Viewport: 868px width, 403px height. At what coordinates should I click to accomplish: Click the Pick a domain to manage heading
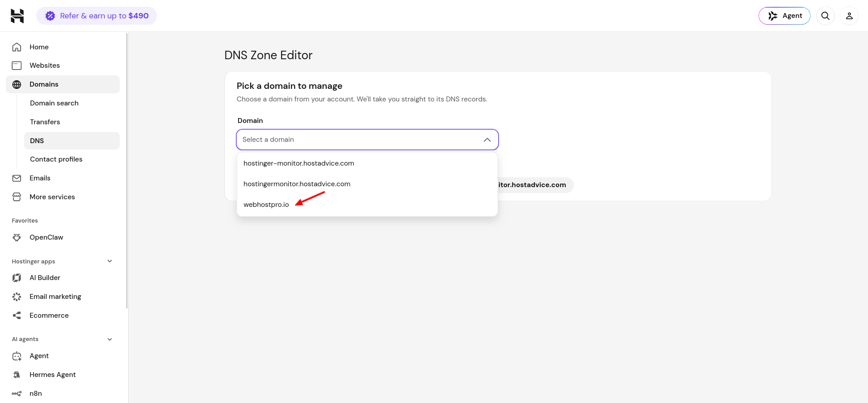[289, 86]
